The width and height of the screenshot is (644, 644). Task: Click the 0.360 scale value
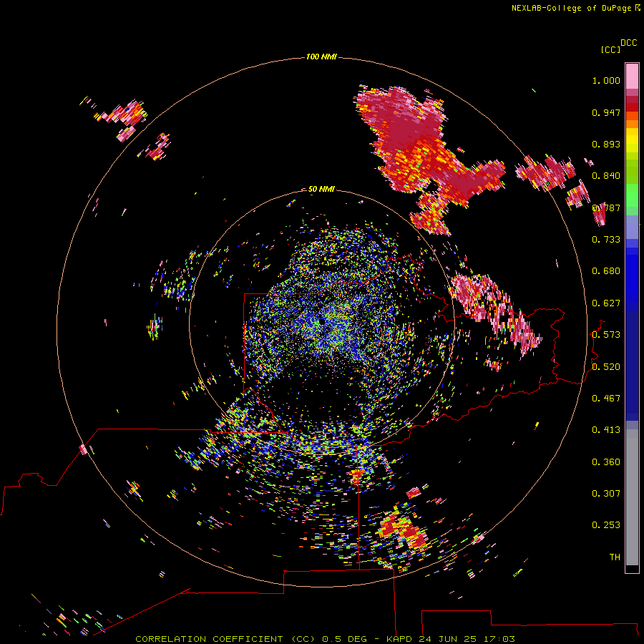(x=606, y=462)
